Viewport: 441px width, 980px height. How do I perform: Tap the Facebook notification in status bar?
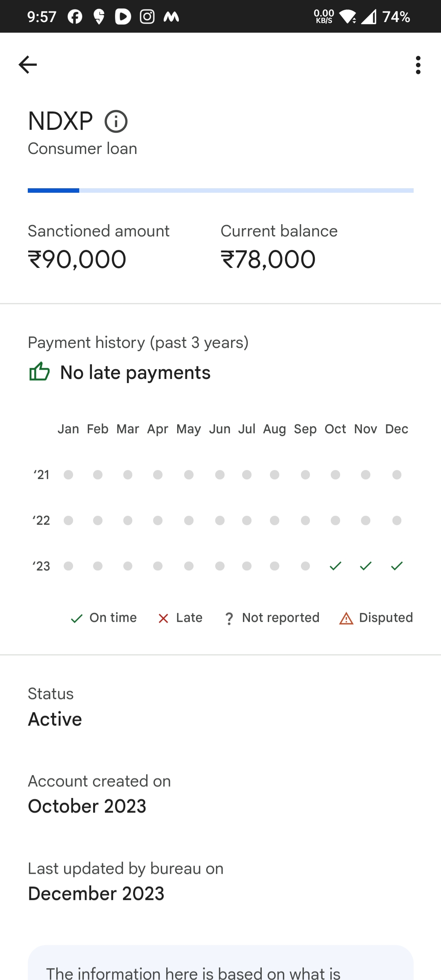coord(75,17)
